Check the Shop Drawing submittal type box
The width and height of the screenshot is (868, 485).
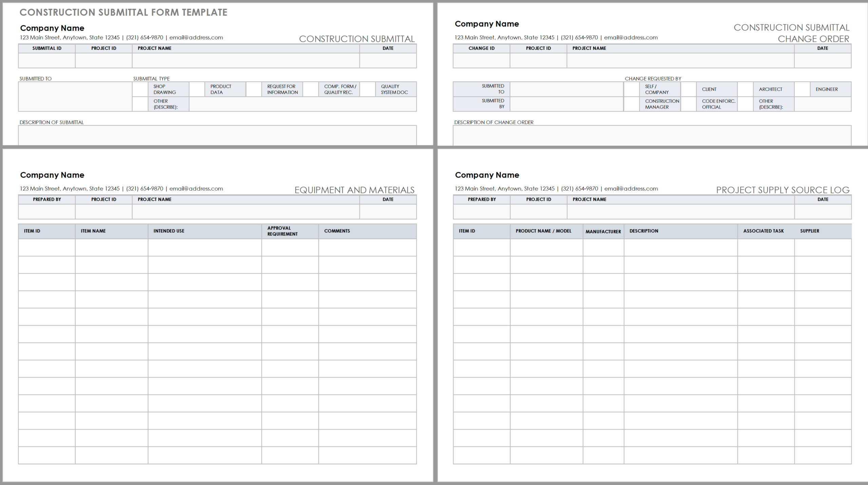pos(140,89)
